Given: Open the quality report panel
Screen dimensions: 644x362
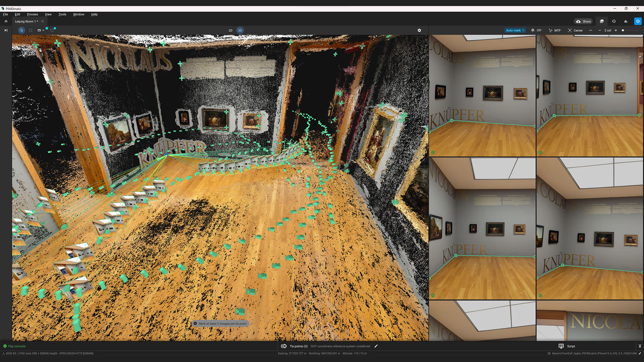Looking at the screenshot, I should (625, 21).
